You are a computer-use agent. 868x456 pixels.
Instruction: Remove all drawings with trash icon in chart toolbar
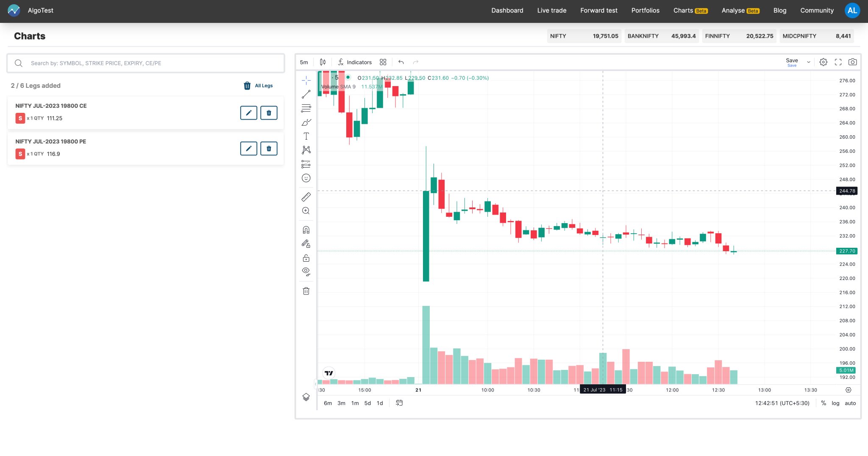[306, 291]
